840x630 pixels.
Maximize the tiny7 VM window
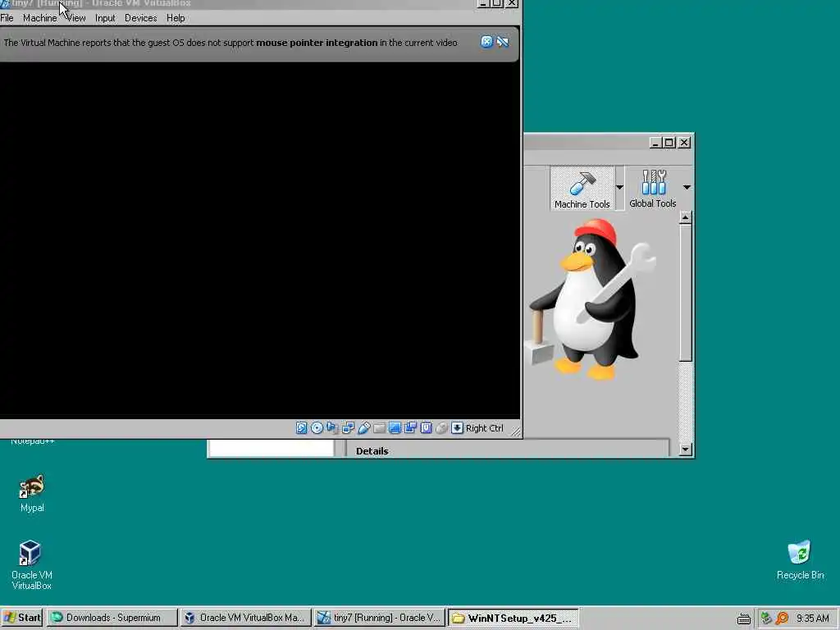click(x=496, y=3)
